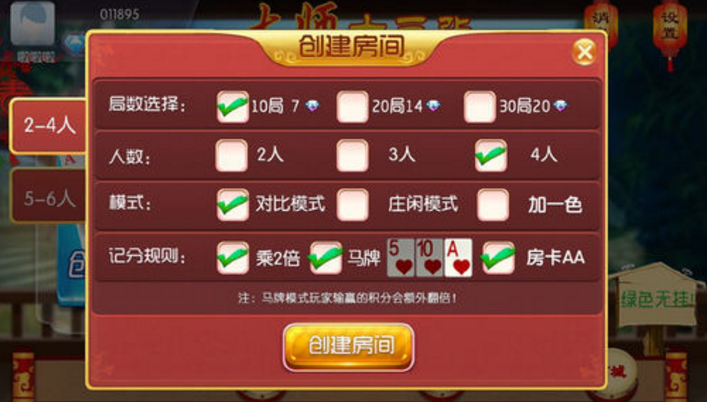This screenshot has height=402, width=707.
Task: Choose the 3人 player count checkbox
Action: tap(353, 156)
